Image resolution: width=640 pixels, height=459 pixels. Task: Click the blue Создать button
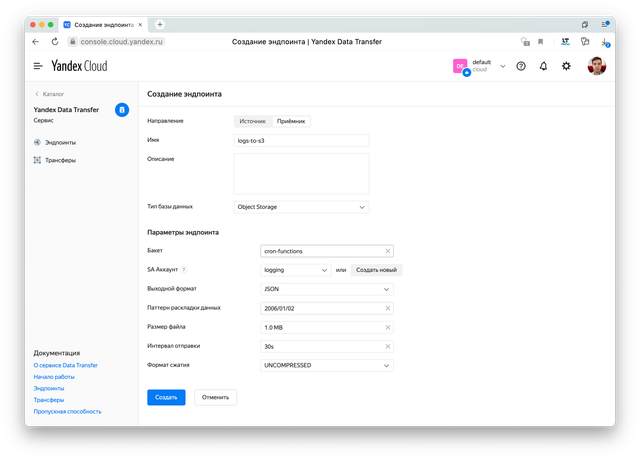pyautogui.click(x=166, y=397)
